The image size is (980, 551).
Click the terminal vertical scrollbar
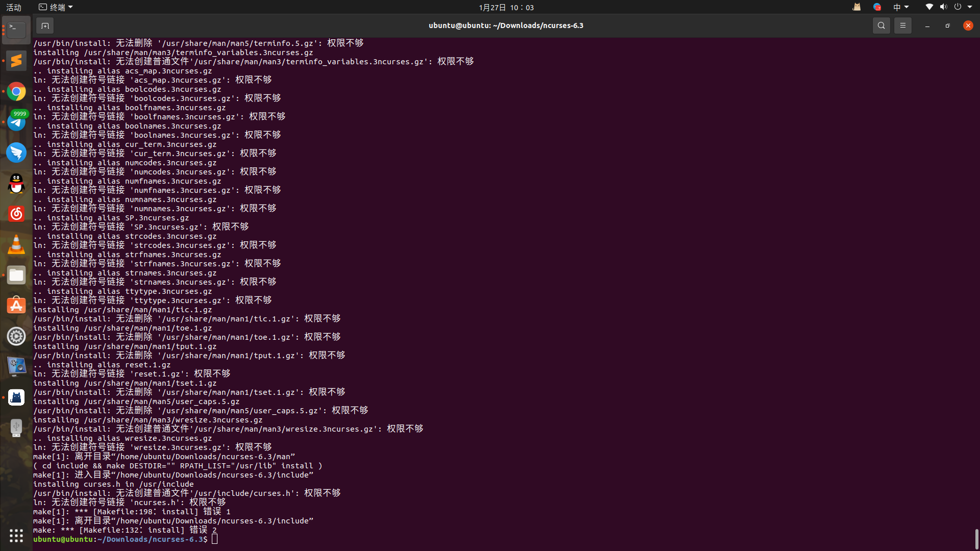[x=976, y=539]
